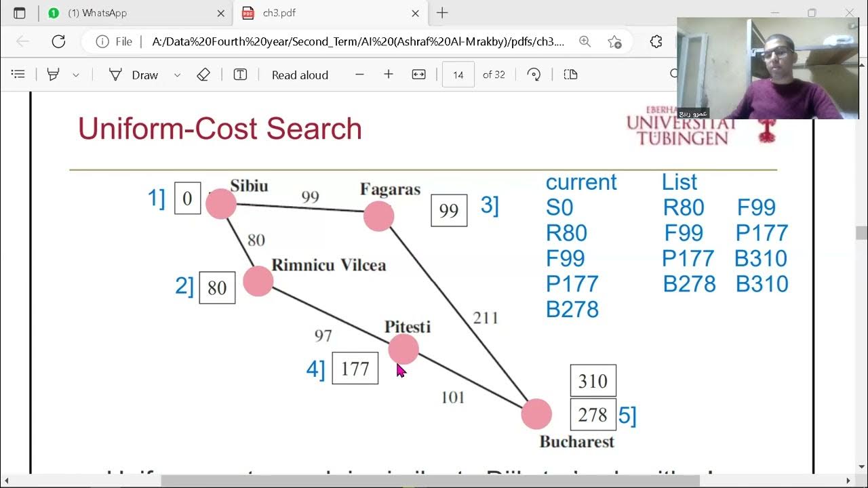
Task: Click the vertical scrollbar thumb
Action: (x=861, y=232)
